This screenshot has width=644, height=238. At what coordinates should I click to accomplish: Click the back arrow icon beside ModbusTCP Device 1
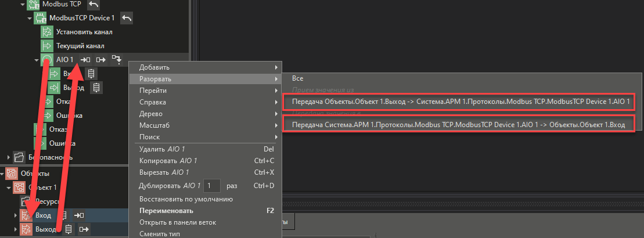127,19
